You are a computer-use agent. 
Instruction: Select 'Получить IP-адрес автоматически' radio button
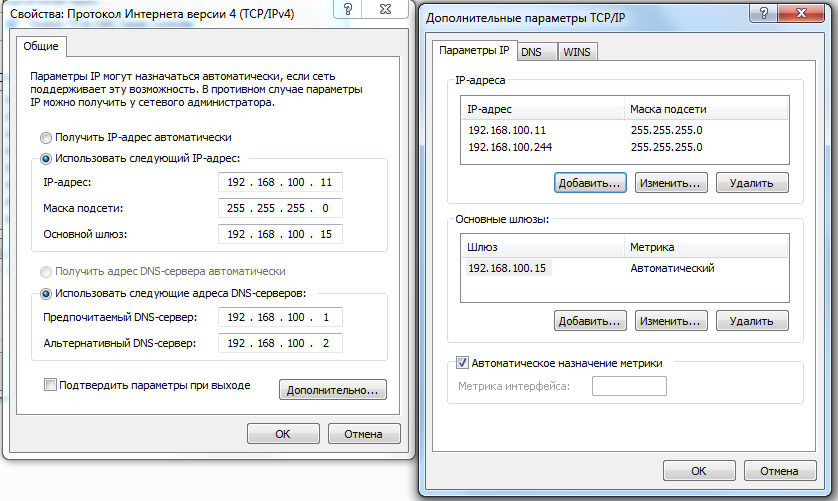point(46,137)
